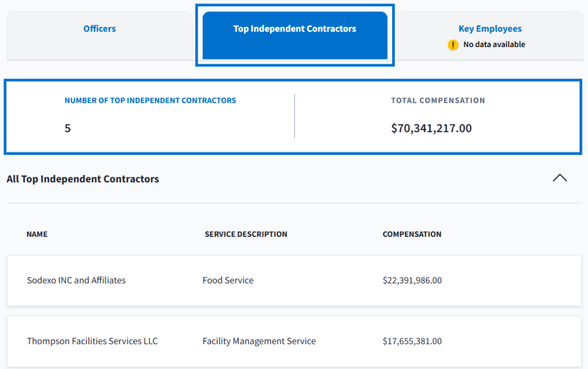Viewport: 588px width, 369px height.
Task: Click the Number of Top Independent Contractors label
Action: [150, 100]
